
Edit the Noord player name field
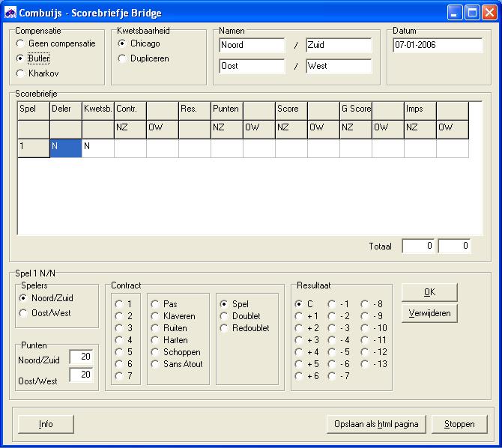252,45
